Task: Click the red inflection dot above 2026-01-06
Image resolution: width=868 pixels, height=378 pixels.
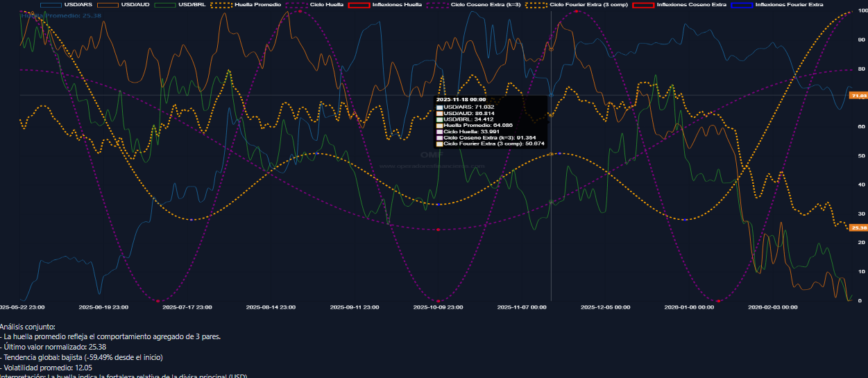Action: [x=718, y=300]
